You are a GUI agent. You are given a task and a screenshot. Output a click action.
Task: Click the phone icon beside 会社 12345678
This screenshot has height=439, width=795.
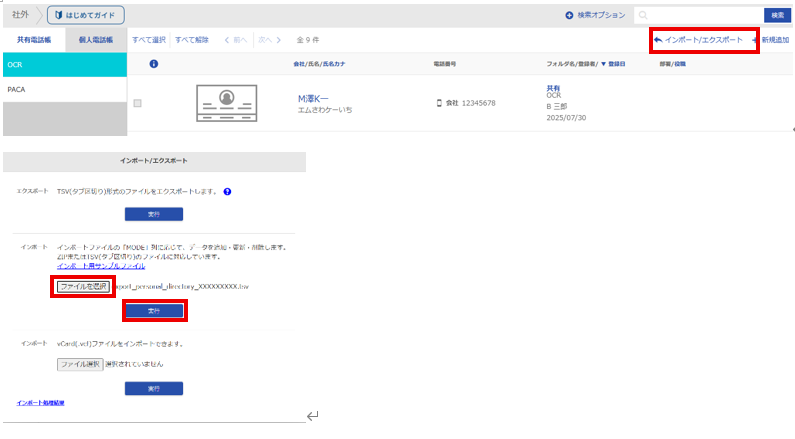(439, 103)
